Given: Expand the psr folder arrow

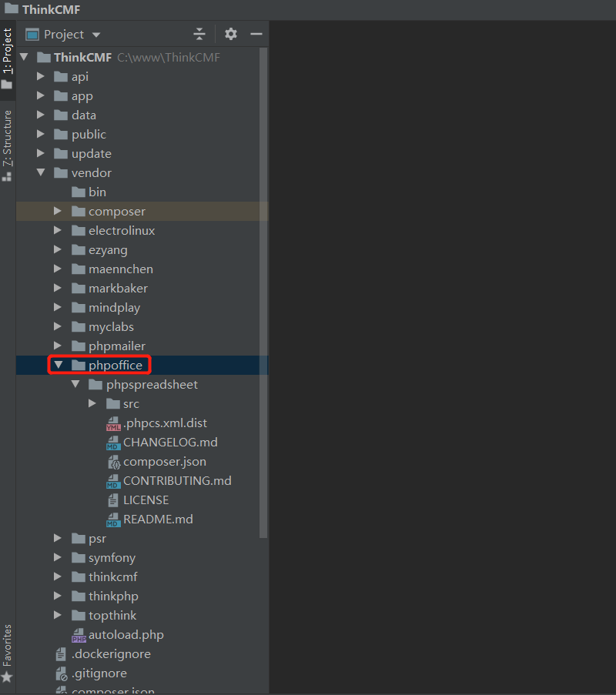Looking at the screenshot, I should coord(58,538).
